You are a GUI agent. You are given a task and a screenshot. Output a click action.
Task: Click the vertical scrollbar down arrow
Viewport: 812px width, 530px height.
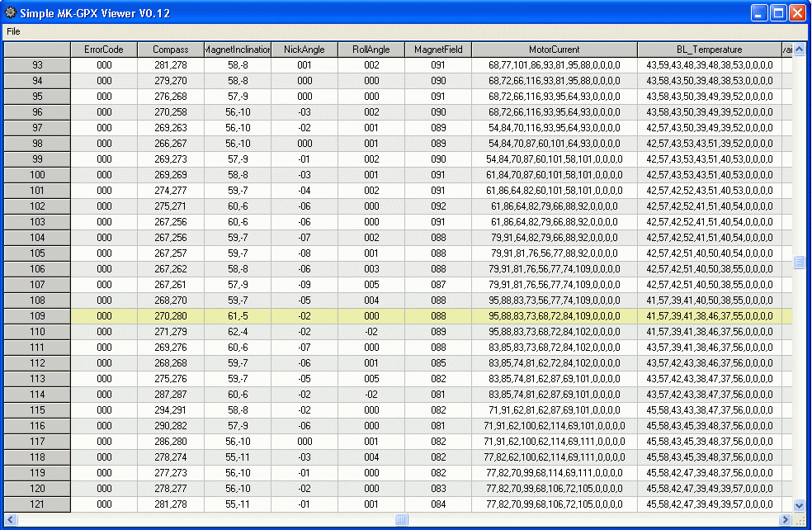[x=799, y=505]
